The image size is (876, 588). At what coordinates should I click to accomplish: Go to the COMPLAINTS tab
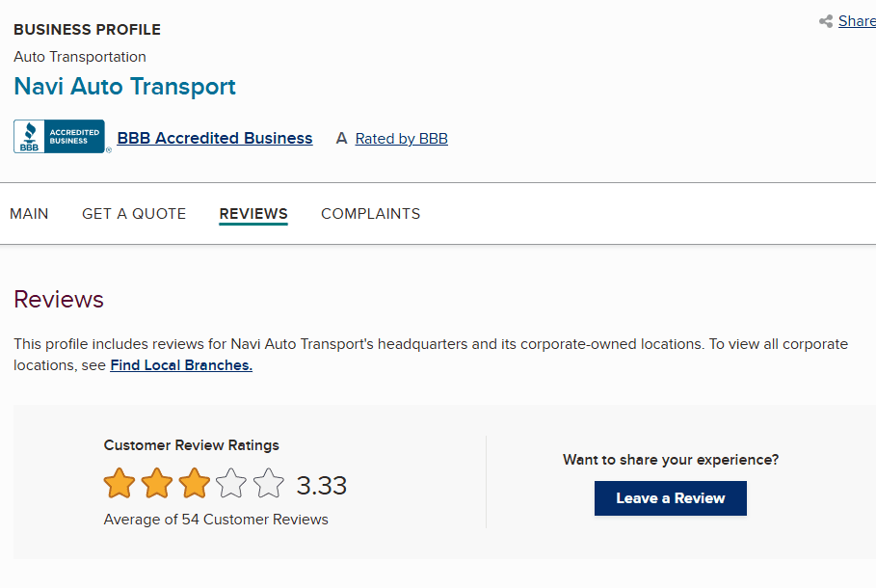pyautogui.click(x=370, y=214)
